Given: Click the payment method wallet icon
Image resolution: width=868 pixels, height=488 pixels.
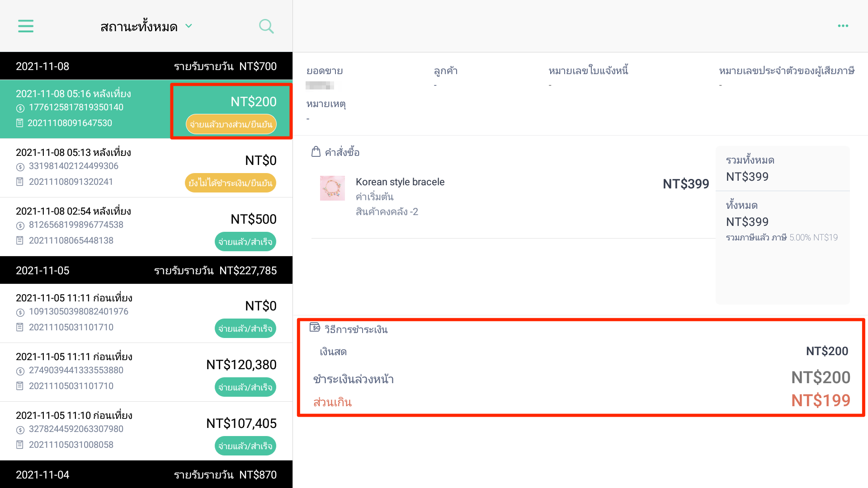Looking at the screenshot, I should click(x=315, y=328).
